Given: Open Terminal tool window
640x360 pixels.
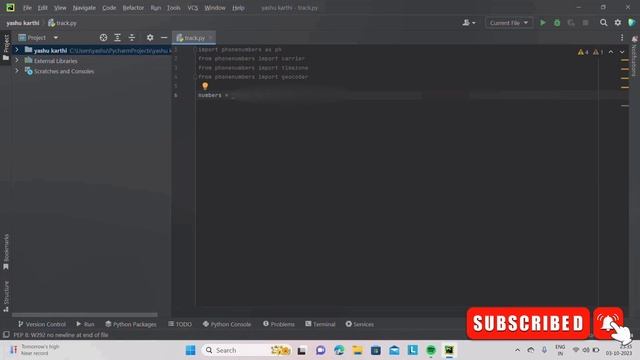Looking at the screenshot, I should (320, 324).
